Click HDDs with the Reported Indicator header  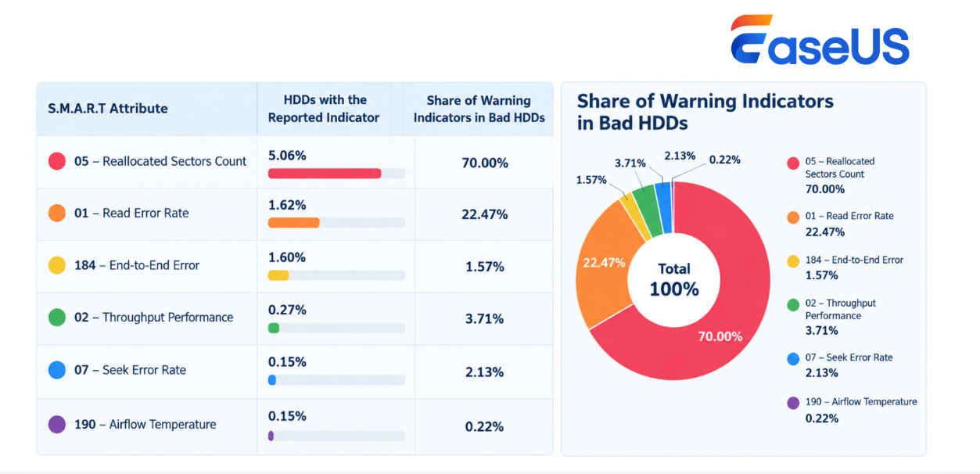coord(324,109)
